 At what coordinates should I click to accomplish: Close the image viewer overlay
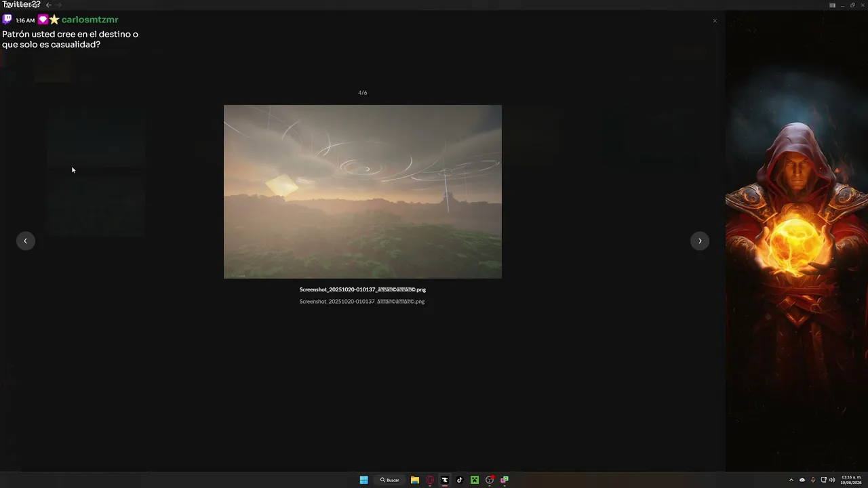(x=715, y=21)
